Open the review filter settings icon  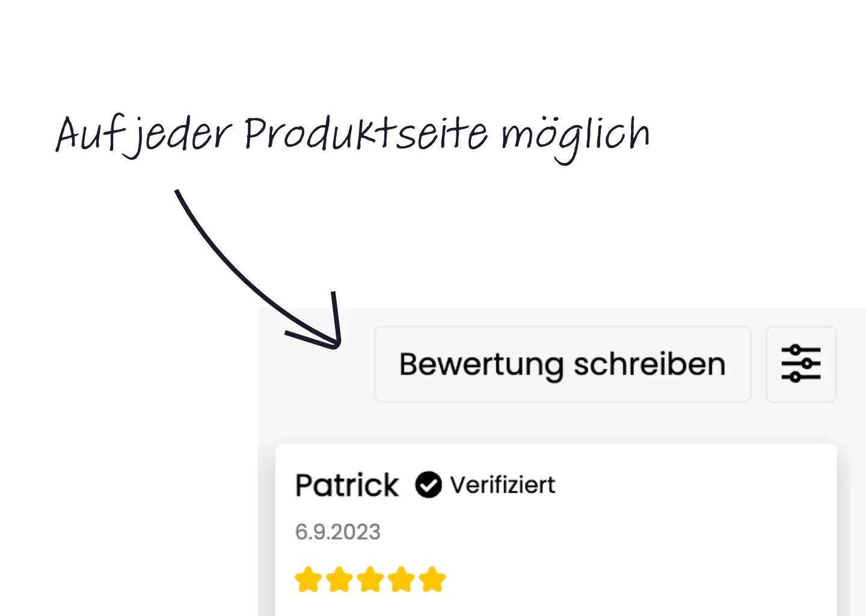[800, 364]
